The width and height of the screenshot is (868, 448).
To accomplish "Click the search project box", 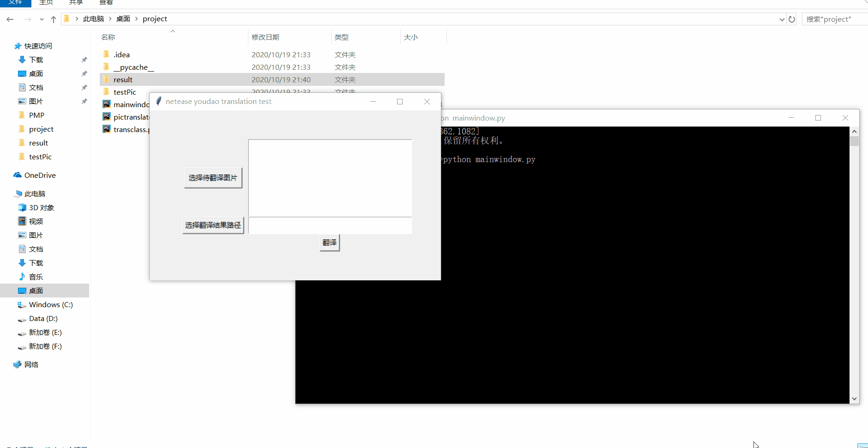I will click(835, 19).
